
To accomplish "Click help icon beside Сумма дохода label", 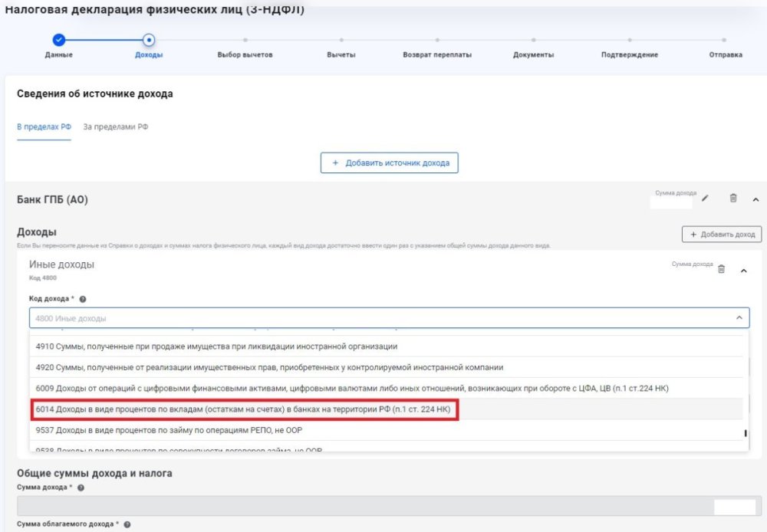I will pyautogui.click(x=81, y=487).
